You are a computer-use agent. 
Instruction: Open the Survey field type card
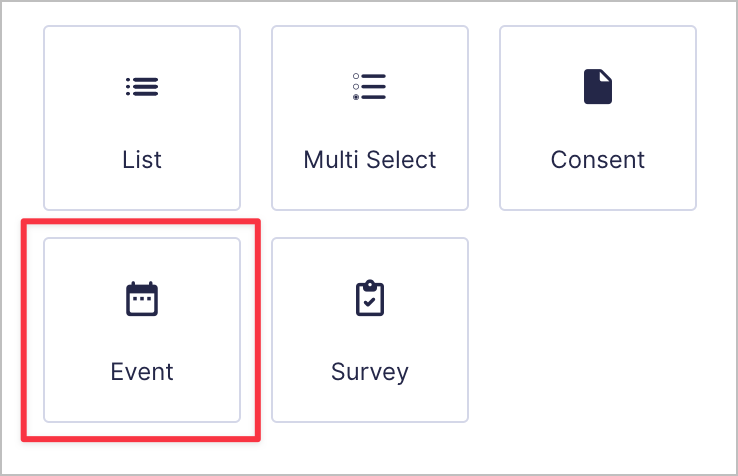[370, 330]
